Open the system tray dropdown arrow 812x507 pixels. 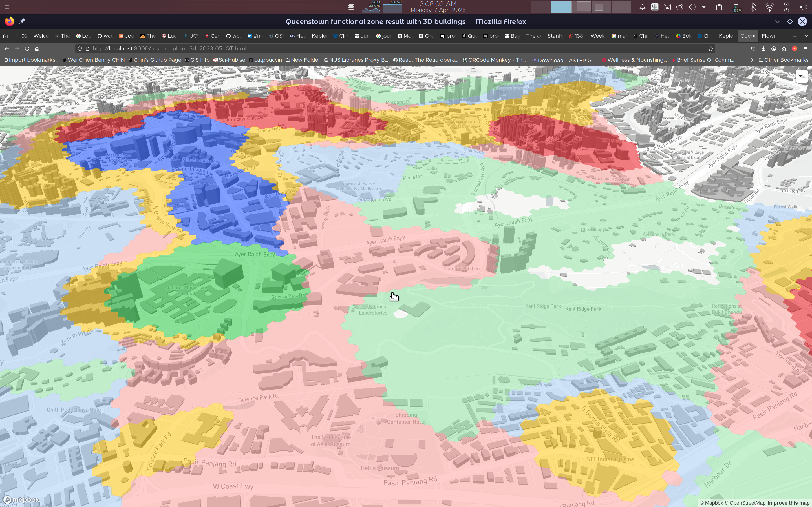tap(704, 7)
